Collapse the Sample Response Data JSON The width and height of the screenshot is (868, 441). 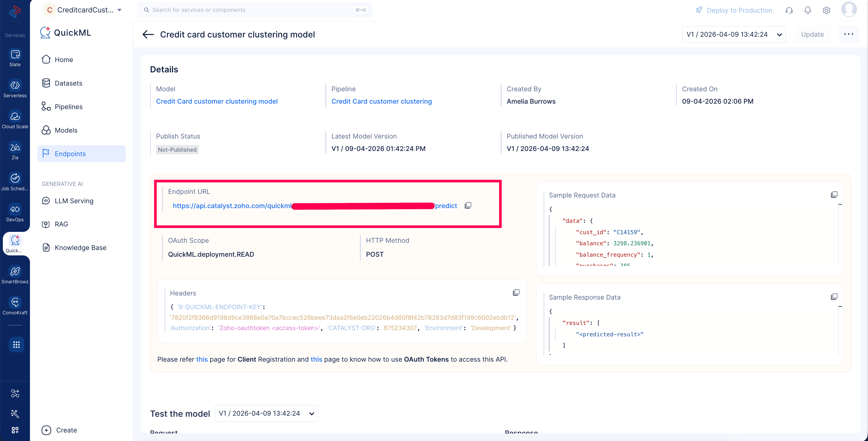[x=840, y=307]
